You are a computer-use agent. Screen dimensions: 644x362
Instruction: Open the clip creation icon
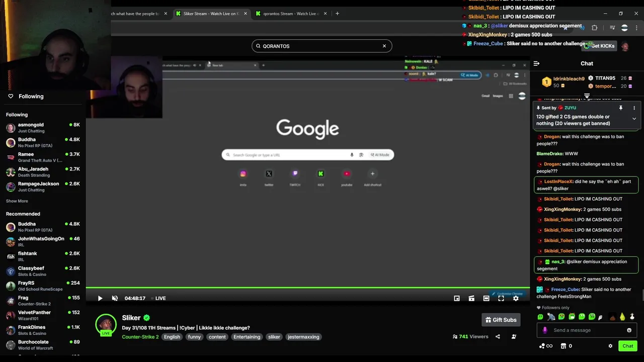(471, 298)
